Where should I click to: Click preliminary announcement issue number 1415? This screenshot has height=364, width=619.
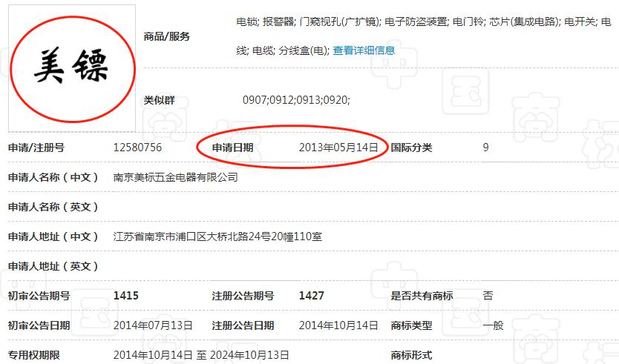125,296
